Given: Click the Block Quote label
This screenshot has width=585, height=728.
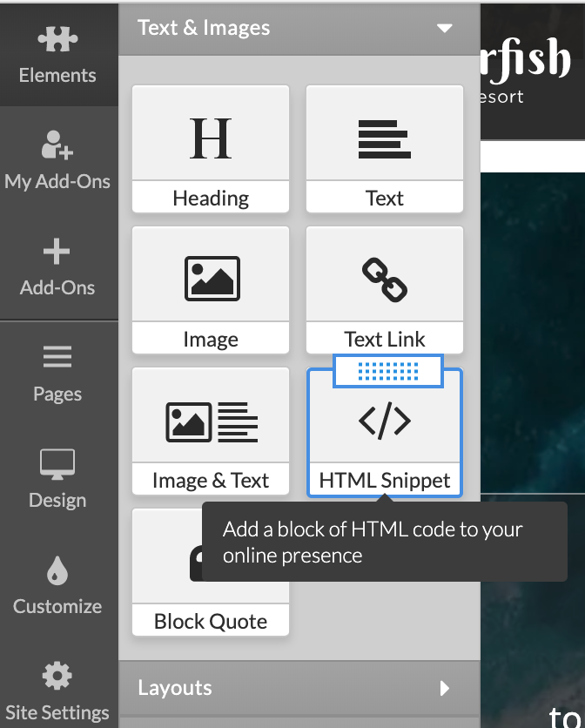Looking at the screenshot, I should pyautogui.click(x=211, y=621).
